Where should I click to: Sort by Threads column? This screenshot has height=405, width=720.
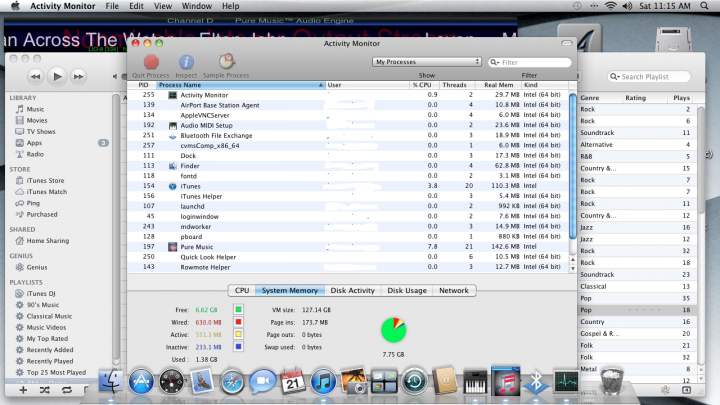coord(455,85)
